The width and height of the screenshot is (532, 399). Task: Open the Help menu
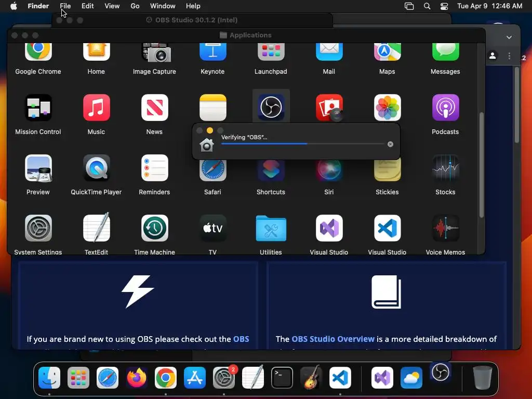click(193, 6)
